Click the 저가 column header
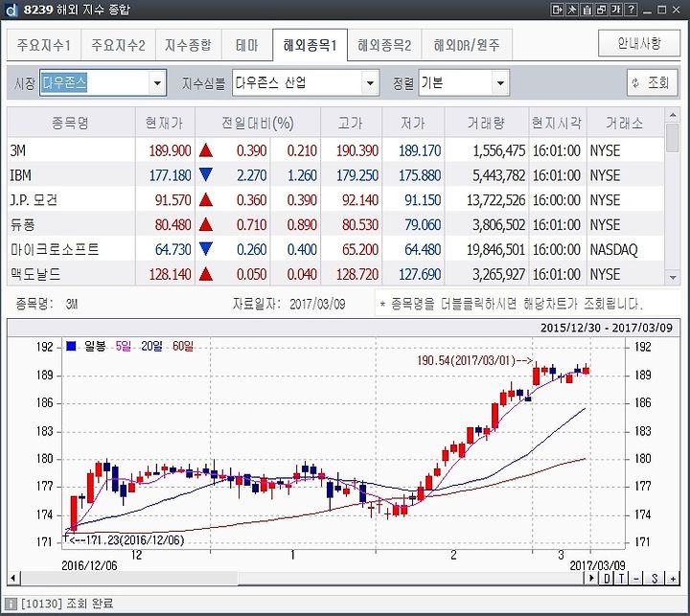 point(413,123)
